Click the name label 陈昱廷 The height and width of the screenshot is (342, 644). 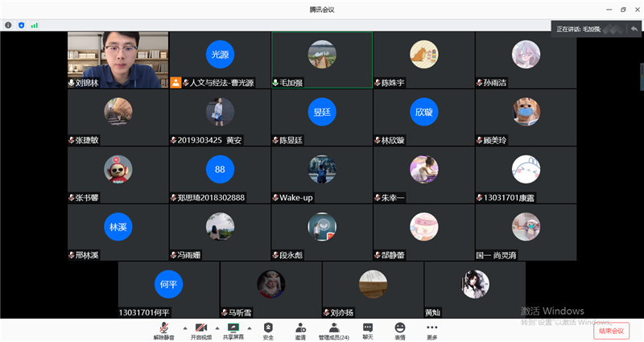coord(291,140)
